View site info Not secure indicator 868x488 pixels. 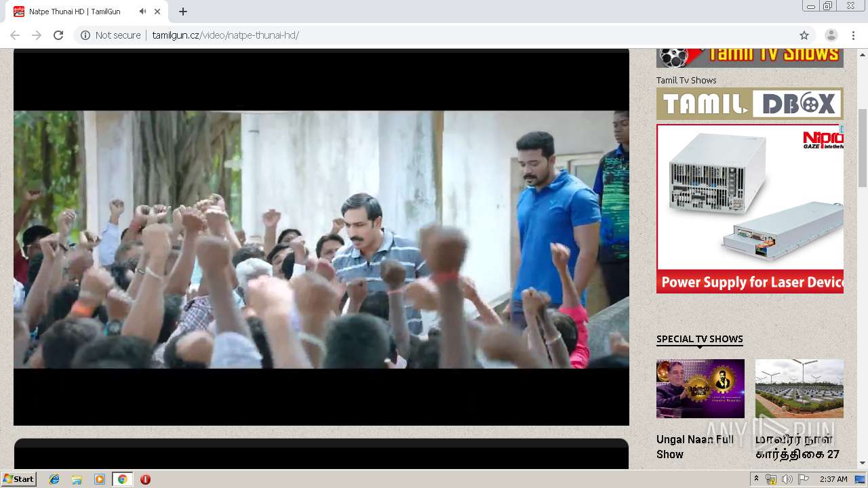click(x=111, y=35)
